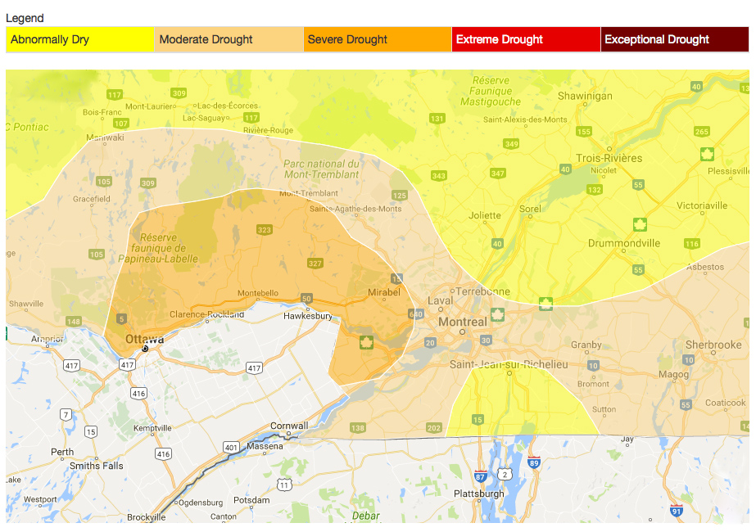
Task: Click the Ottawa location marker pin
Action: 144,348
